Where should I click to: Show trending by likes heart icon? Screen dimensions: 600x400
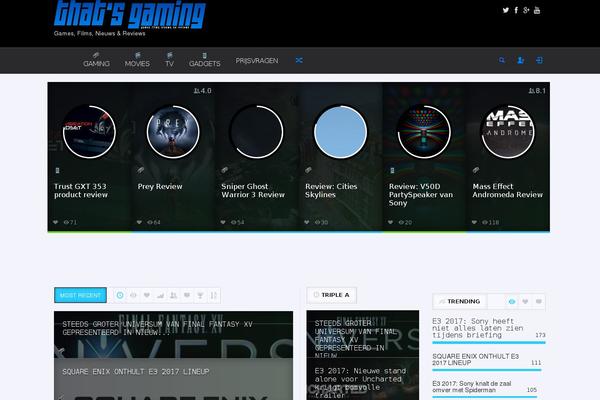point(525,302)
